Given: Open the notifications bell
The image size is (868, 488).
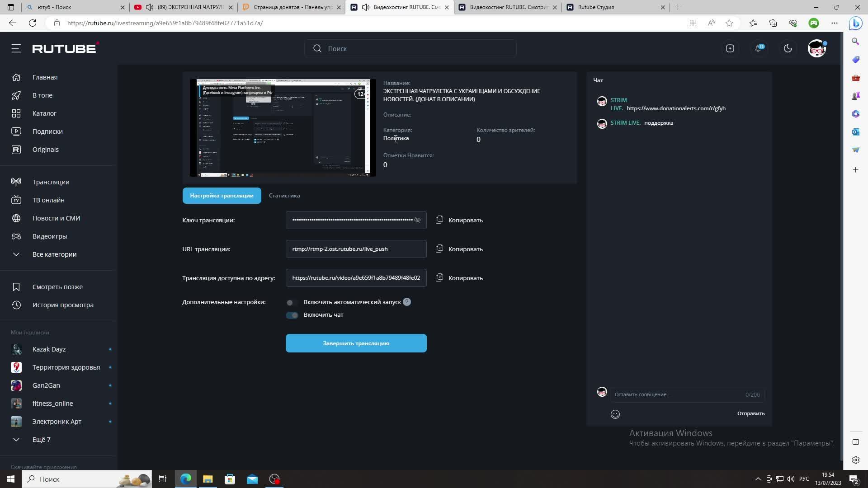Looking at the screenshot, I should pos(759,48).
